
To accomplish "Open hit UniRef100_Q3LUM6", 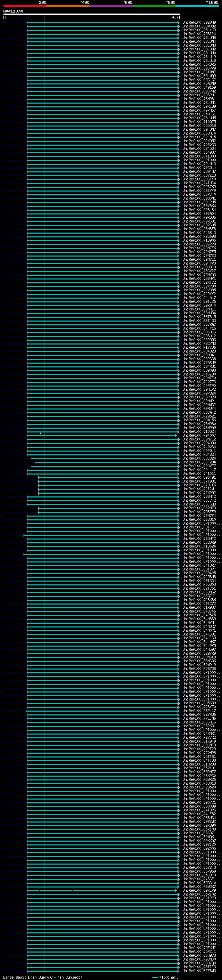I will [199, 38].
